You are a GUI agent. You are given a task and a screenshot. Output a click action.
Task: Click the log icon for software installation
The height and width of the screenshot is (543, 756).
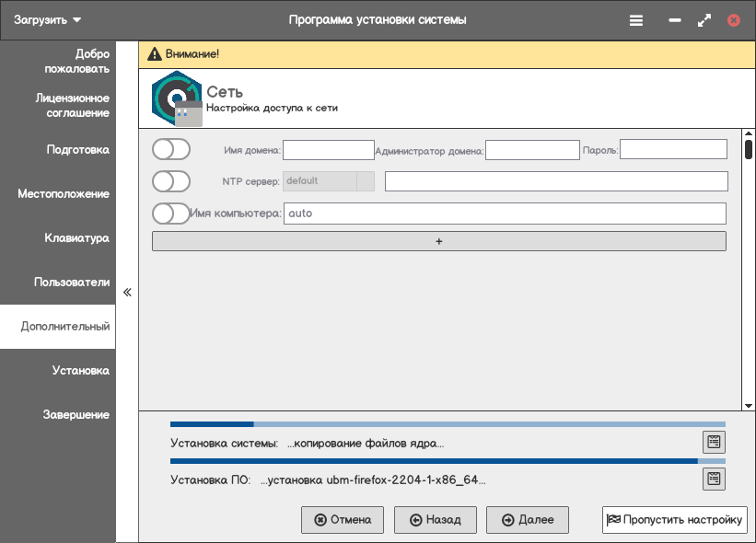(714, 479)
